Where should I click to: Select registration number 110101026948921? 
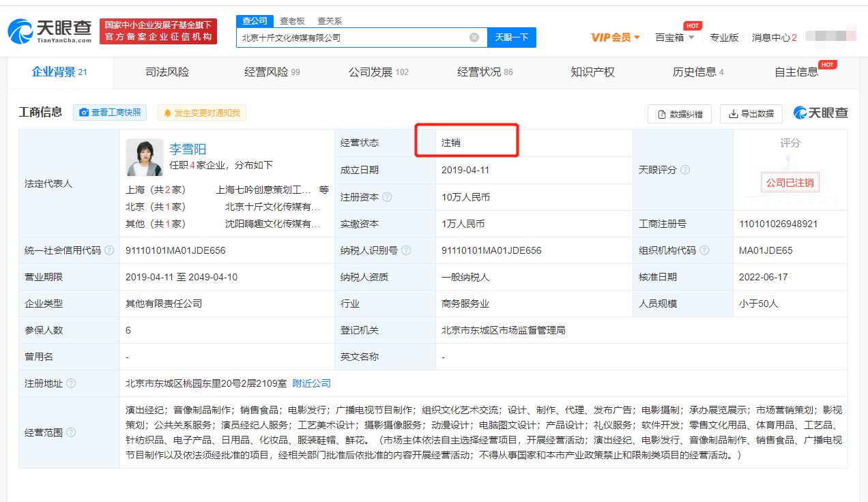coord(779,224)
